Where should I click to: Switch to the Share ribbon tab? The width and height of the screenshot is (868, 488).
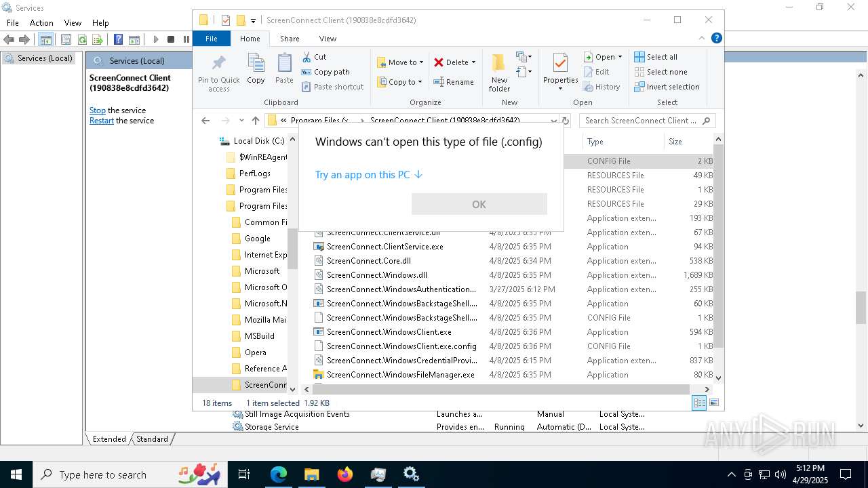click(x=290, y=39)
